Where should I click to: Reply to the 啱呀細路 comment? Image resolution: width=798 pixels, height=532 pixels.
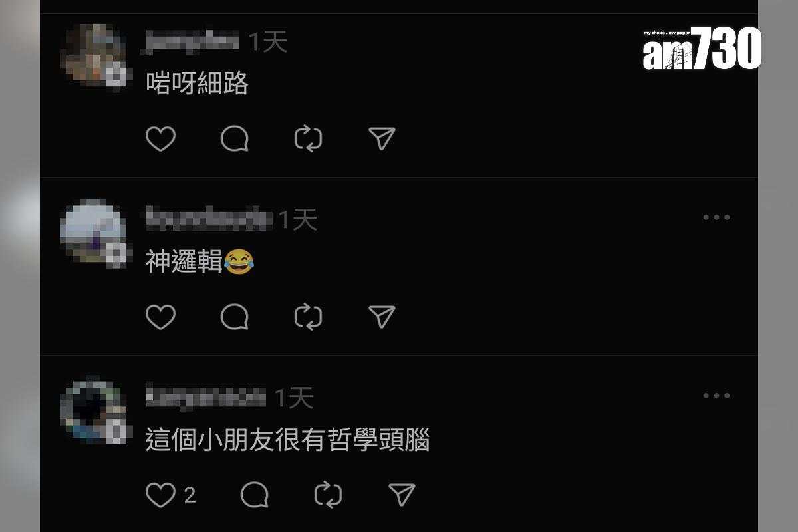[235, 138]
